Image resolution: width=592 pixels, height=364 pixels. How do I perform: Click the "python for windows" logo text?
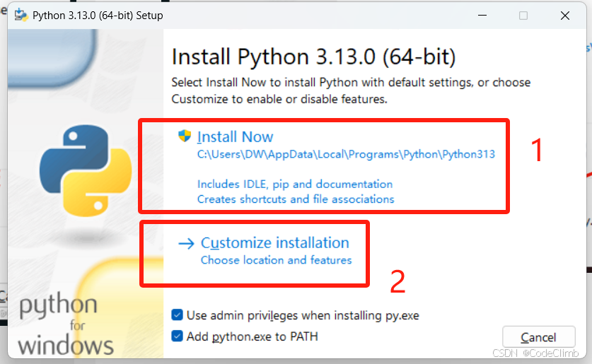[66, 324]
